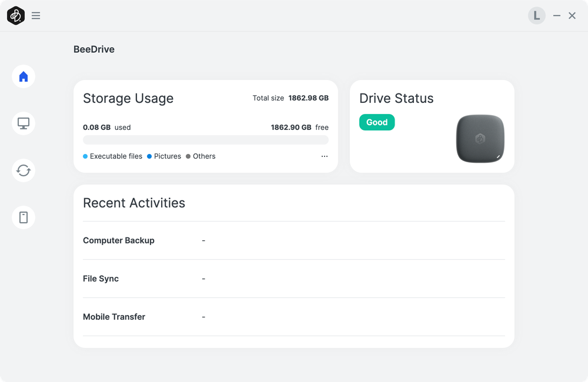Click the Good drive status badge
This screenshot has height=382, width=588.
click(x=377, y=122)
